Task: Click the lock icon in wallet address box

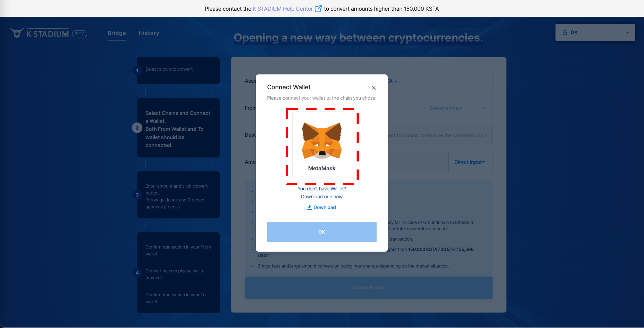Action: click(565, 32)
